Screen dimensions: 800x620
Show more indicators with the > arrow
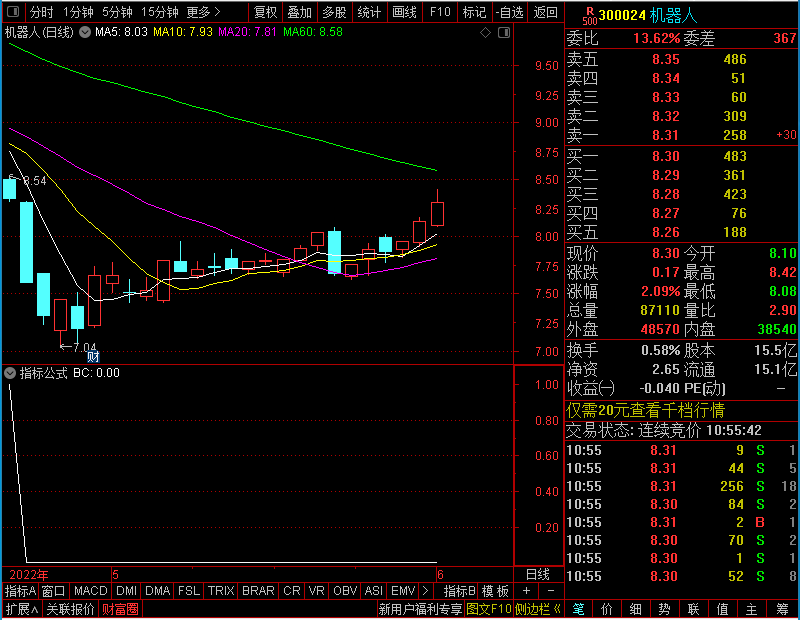(426, 591)
